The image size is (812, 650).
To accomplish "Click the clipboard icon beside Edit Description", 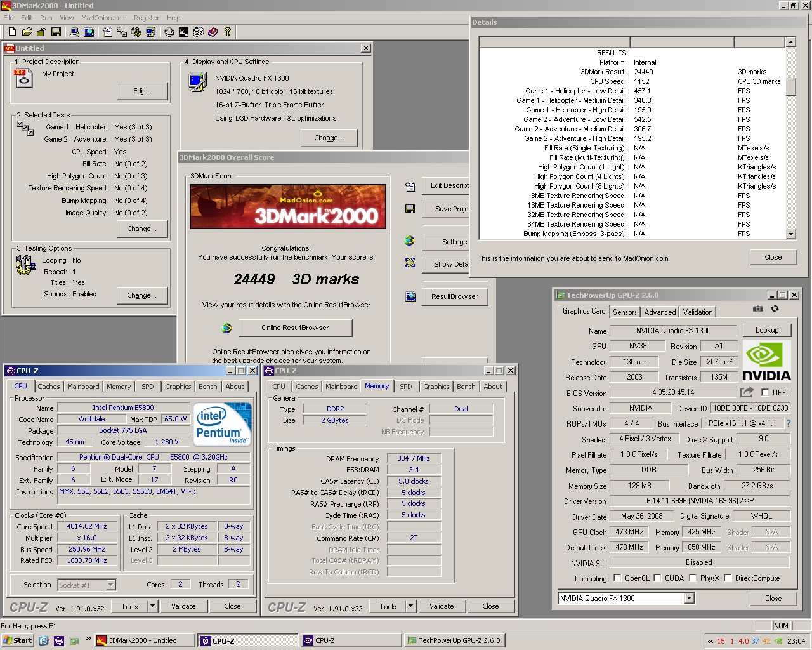I will [x=410, y=186].
